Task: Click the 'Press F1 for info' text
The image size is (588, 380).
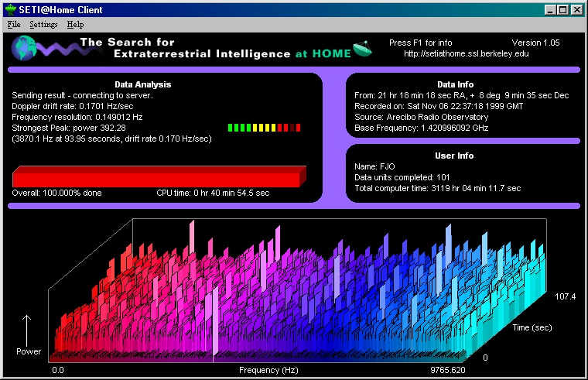Action: (x=421, y=43)
